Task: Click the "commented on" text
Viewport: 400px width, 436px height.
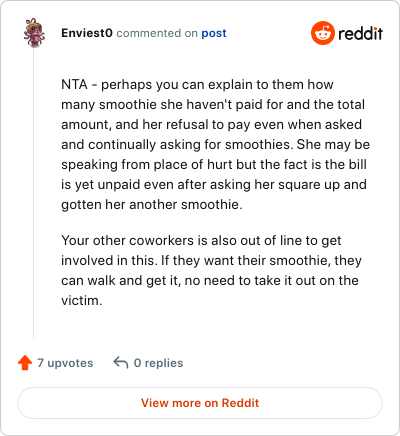Action: coord(157,33)
